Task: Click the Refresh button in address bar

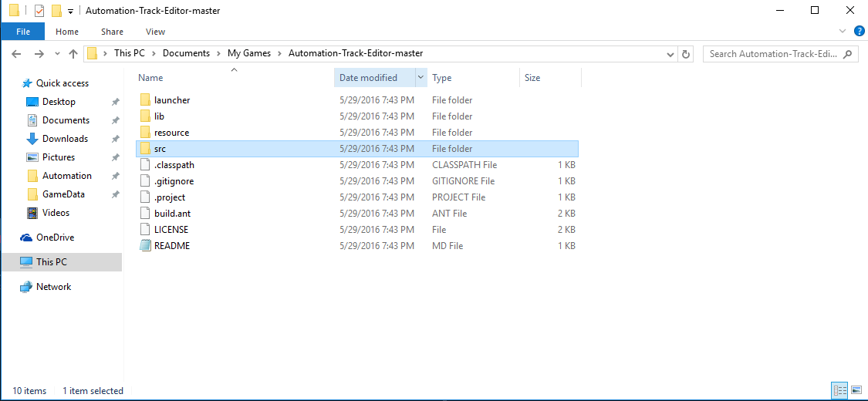Action: pyautogui.click(x=687, y=54)
